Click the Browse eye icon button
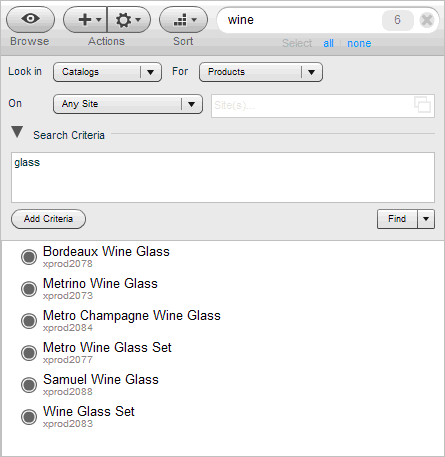Screen dimensions: 445x457 tap(30, 19)
